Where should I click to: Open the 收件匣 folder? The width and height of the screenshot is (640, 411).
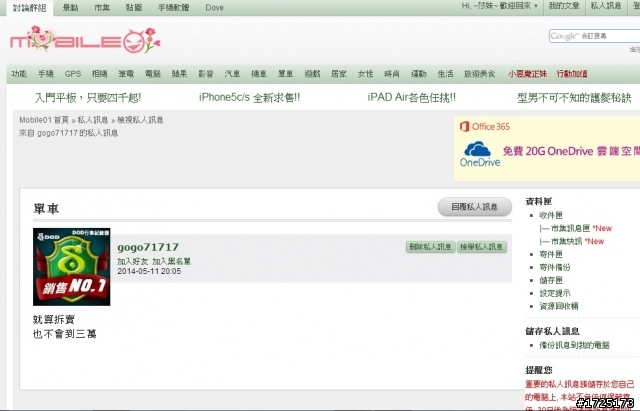coord(551,215)
